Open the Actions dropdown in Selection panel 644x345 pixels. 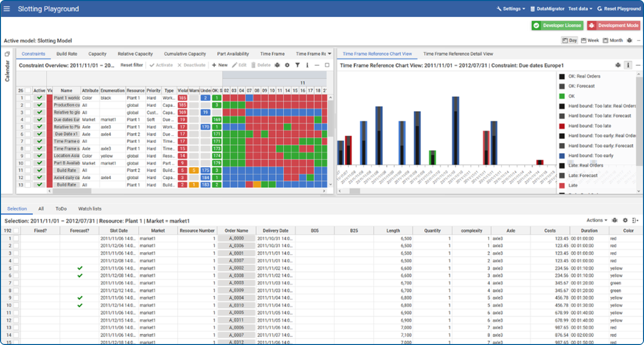click(x=597, y=220)
